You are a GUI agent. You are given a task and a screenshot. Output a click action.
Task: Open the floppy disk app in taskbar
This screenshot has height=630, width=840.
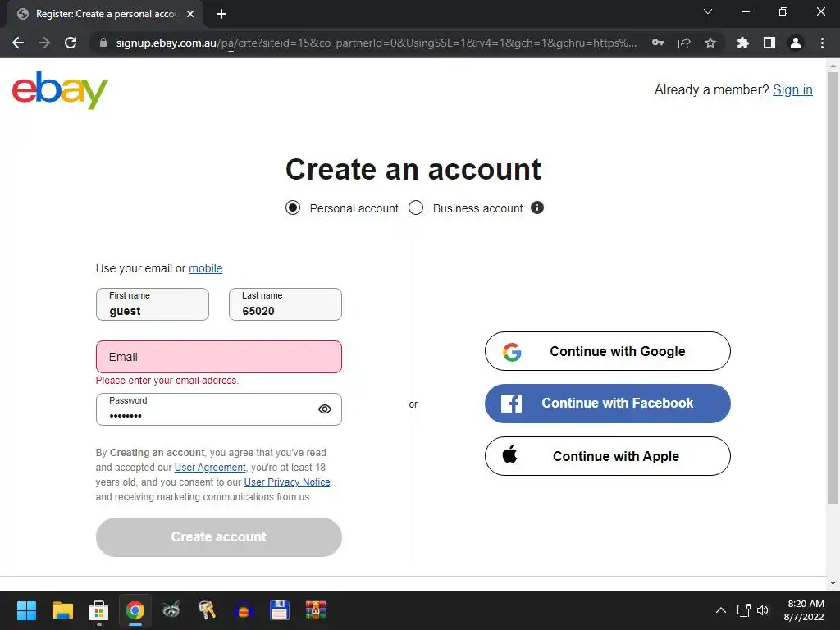click(x=279, y=610)
